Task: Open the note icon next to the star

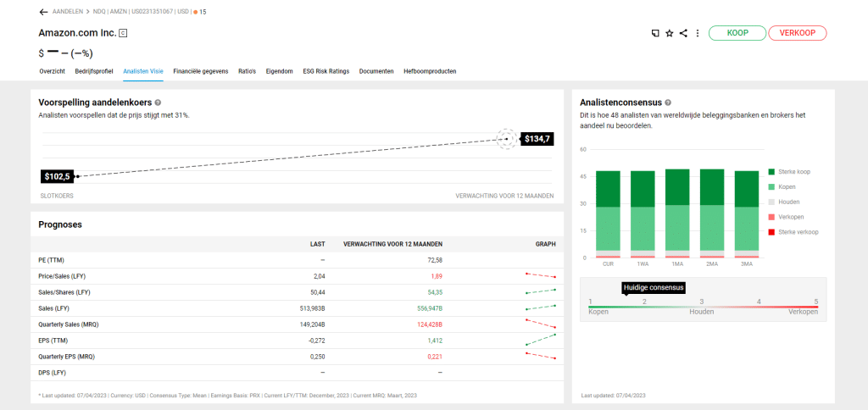Action: pyautogui.click(x=655, y=33)
